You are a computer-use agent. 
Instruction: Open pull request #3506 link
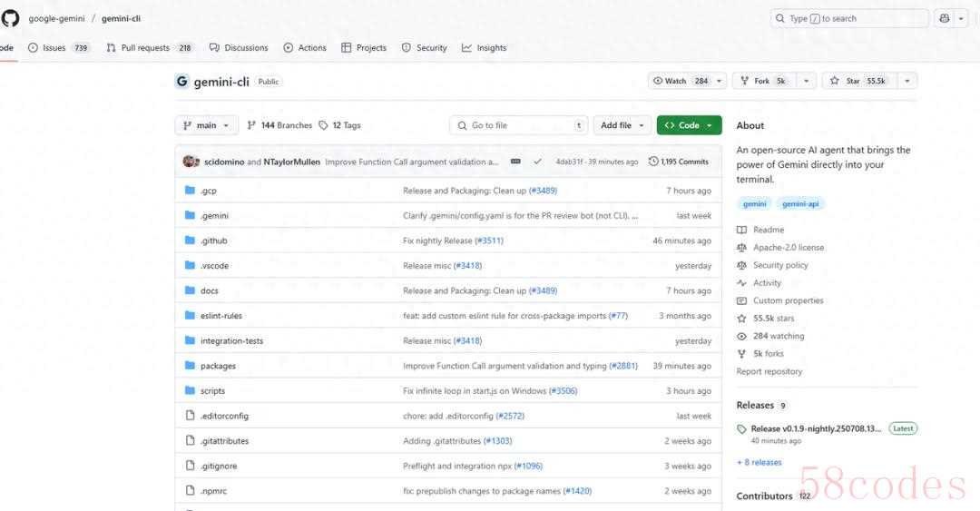pos(563,391)
